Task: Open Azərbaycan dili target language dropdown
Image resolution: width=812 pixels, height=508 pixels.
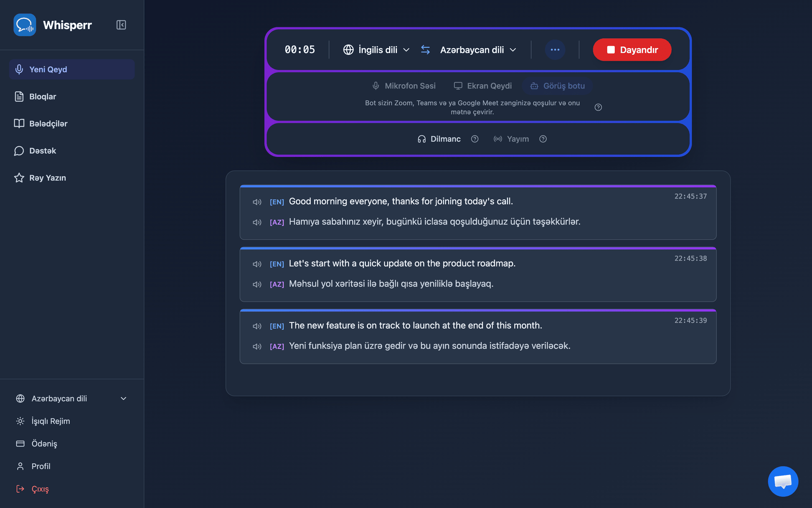Action: point(478,50)
